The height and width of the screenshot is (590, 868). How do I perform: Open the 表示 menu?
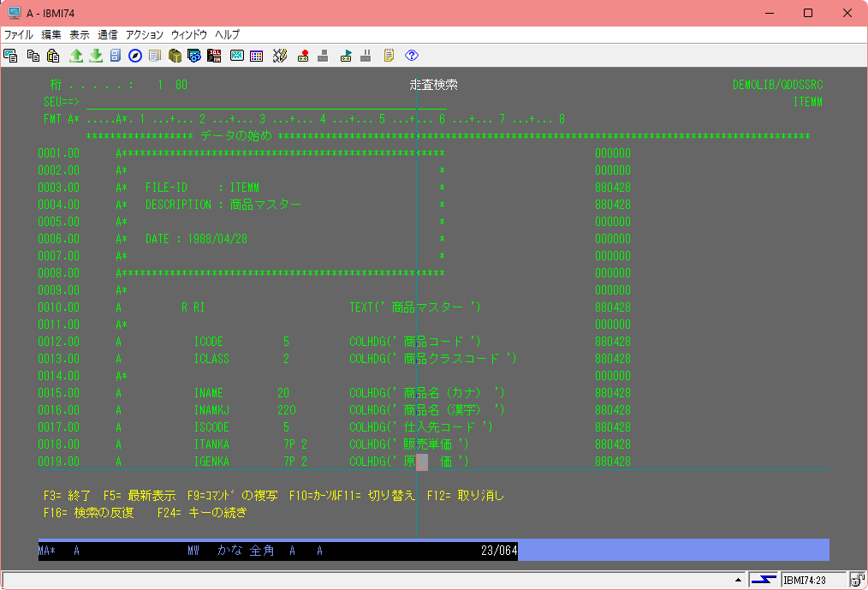point(79,34)
